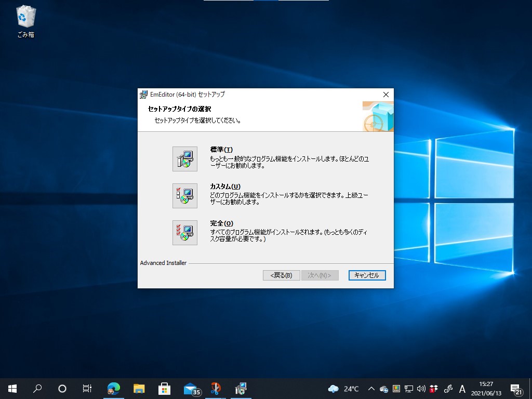Open File Explorer from the taskbar
The width and height of the screenshot is (532, 399).
point(139,389)
